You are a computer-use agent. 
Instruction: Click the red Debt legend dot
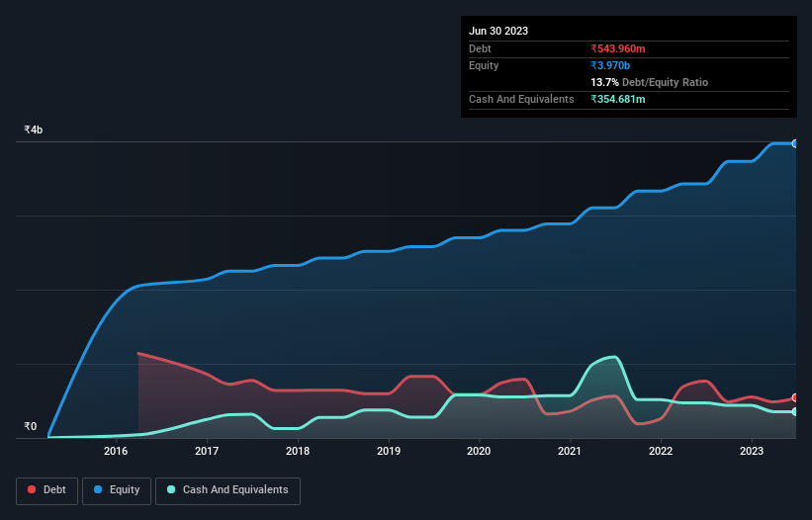click(32, 489)
